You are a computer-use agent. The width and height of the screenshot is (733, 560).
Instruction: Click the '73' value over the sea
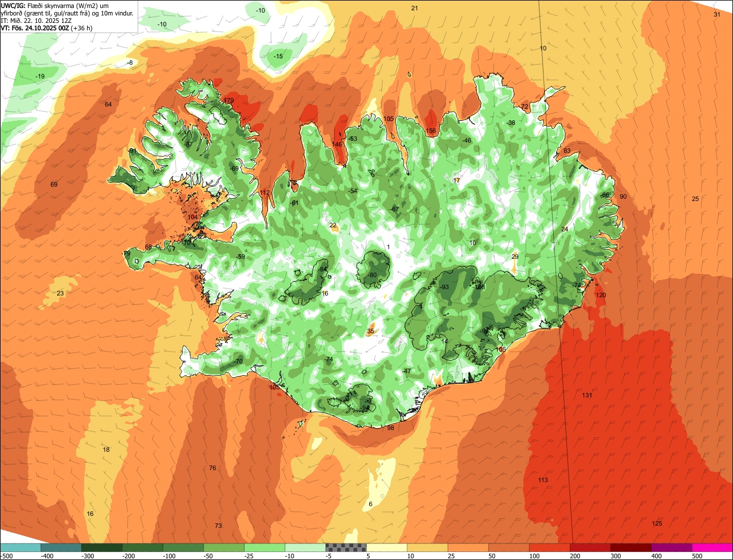tap(218, 526)
